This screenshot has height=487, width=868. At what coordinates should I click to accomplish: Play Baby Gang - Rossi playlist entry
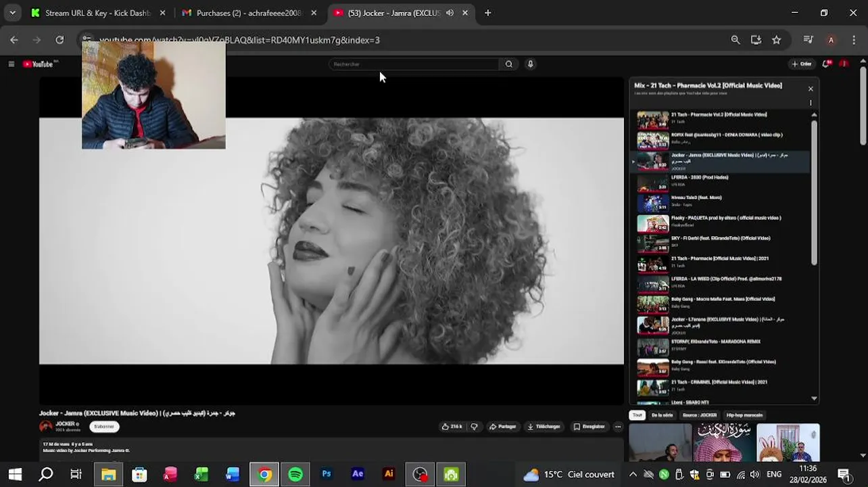coord(720,367)
